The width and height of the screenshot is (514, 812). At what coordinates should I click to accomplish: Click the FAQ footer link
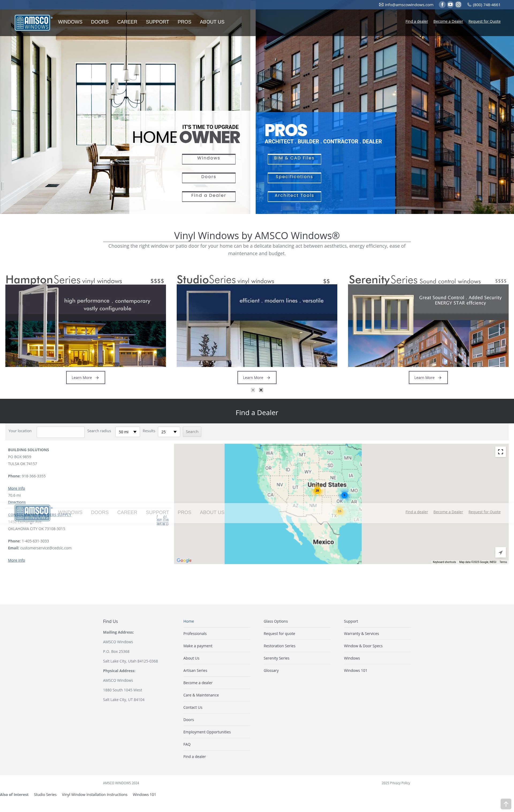click(x=187, y=744)
